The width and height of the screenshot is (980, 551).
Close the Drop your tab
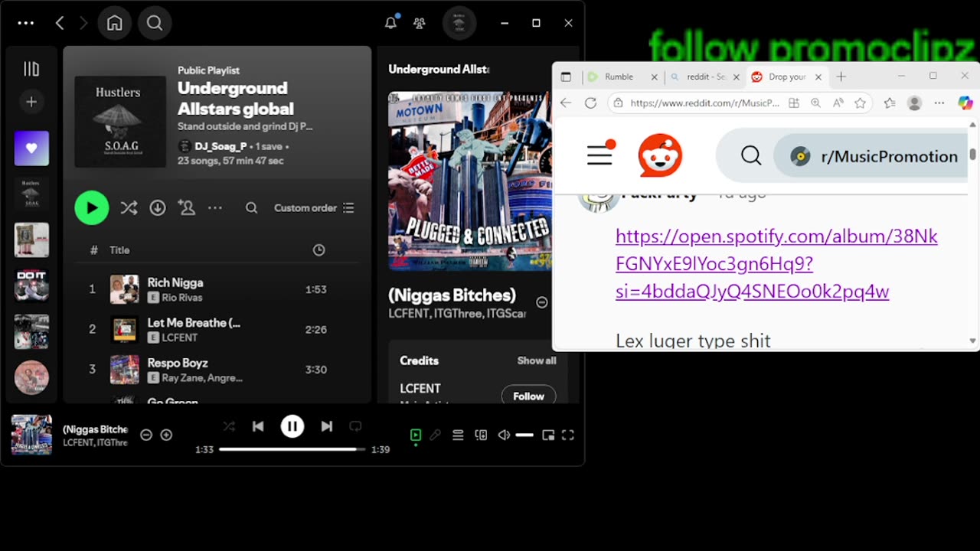818,77
